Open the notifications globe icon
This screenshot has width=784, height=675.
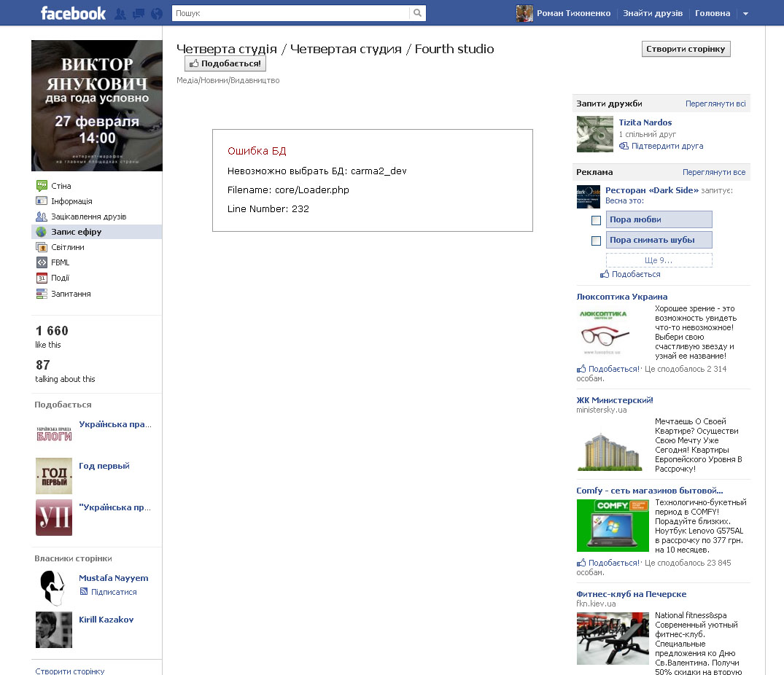[x=157, y=14]
